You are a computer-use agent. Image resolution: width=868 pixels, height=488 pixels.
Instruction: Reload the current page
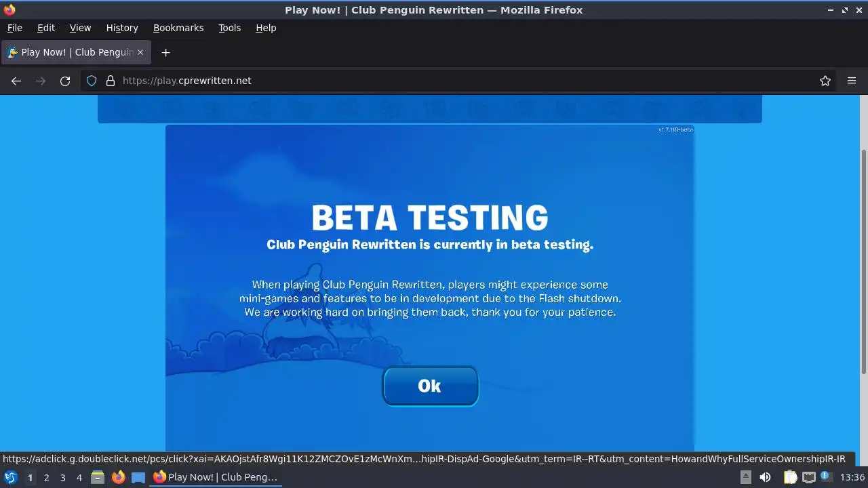coord(65,81)
